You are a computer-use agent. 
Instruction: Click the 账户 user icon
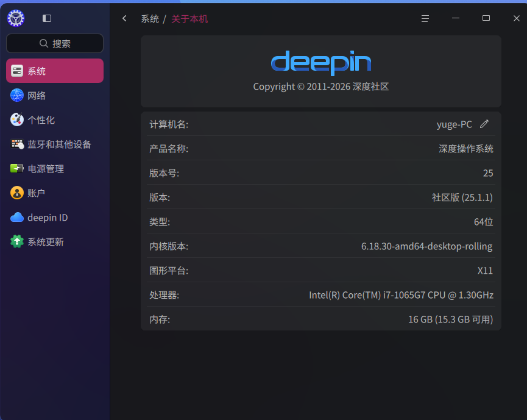17,193
